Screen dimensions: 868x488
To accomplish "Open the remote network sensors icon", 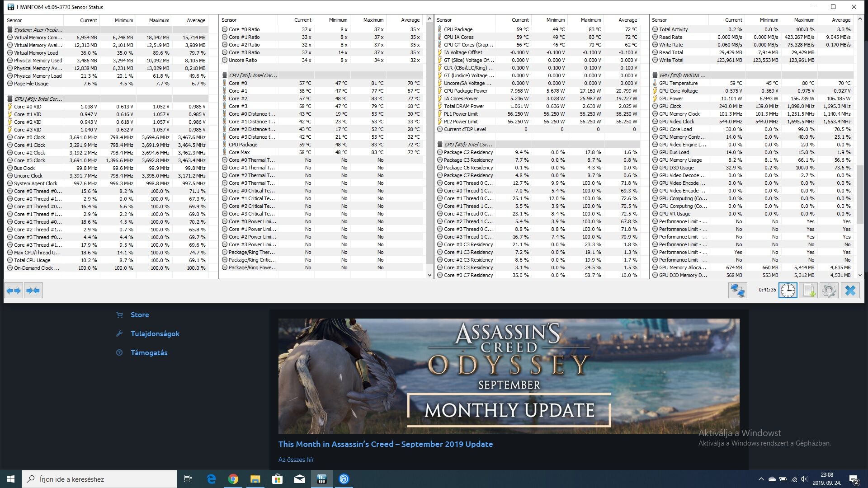I will coord(737,290).
